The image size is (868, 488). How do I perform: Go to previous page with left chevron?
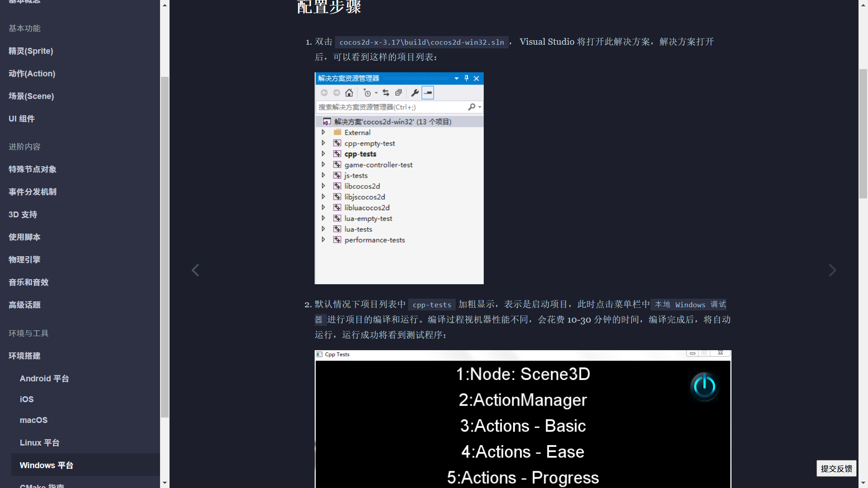click(195, 270)
